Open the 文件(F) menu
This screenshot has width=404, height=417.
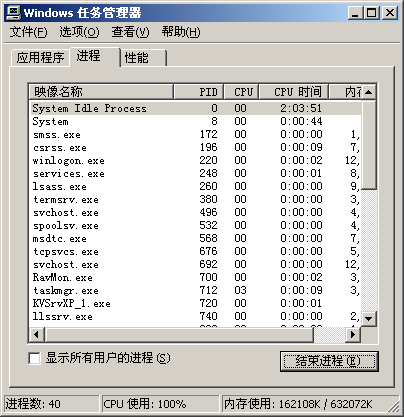28,32
